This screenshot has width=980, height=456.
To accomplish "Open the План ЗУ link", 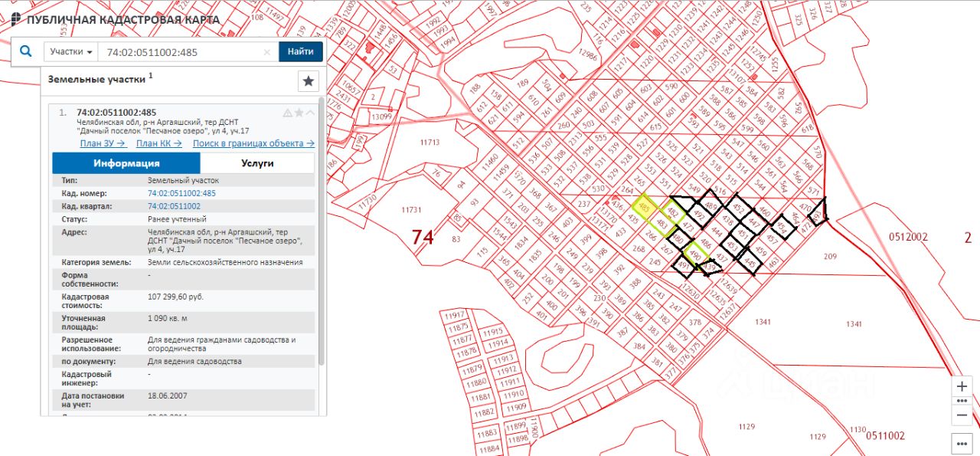I will point(103,143).
